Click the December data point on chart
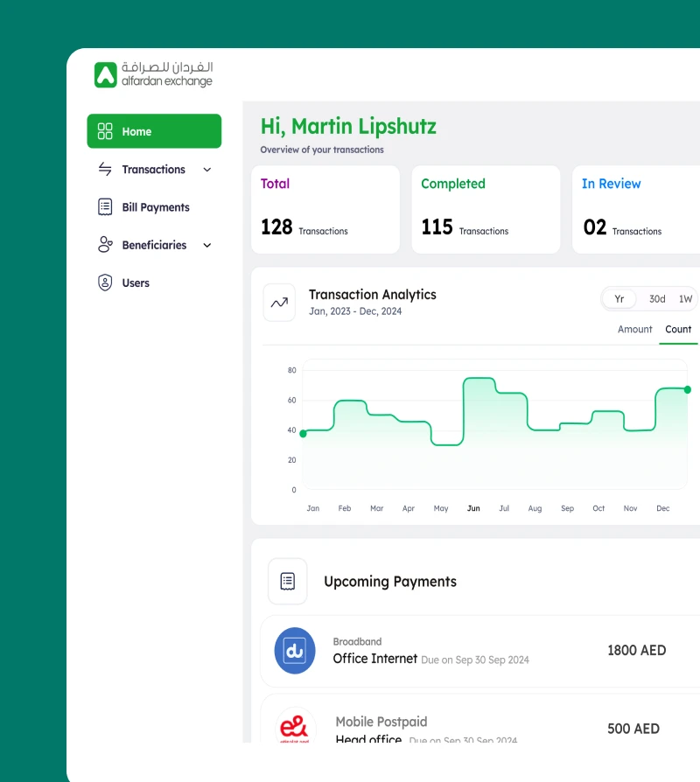 tap(687, 389)
